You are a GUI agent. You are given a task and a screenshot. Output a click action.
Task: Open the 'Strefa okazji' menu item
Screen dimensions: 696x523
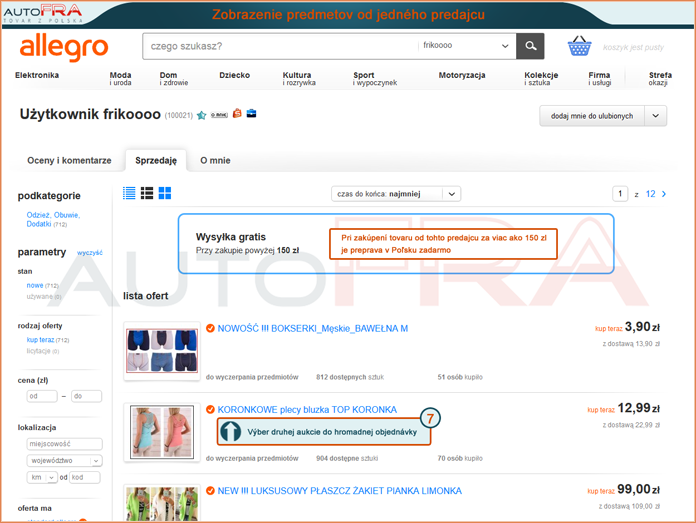point(660,79)
